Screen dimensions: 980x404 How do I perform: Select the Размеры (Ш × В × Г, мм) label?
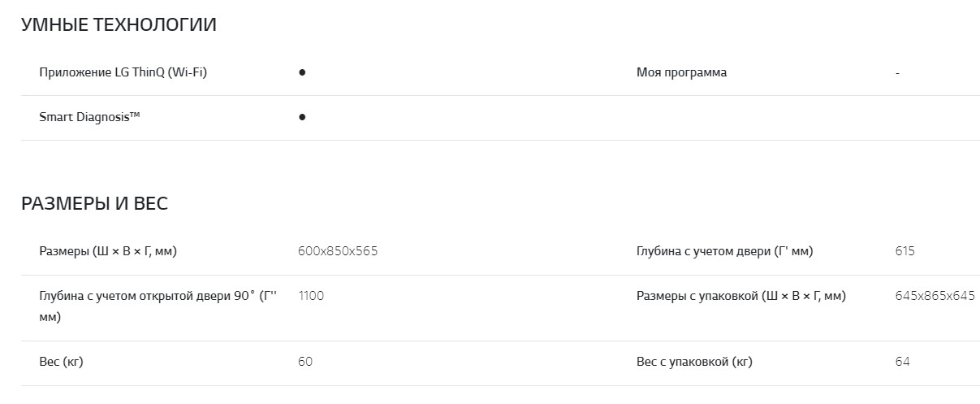click(x=108, y=251)
